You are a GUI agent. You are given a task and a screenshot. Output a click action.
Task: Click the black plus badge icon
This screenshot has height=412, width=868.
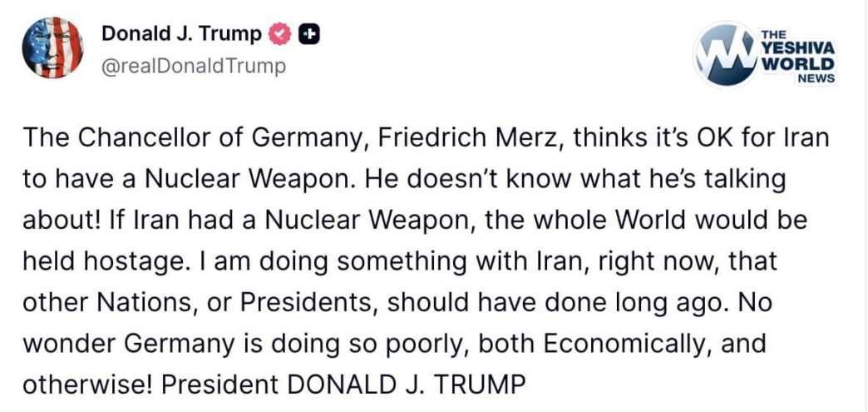coord(309,35)
